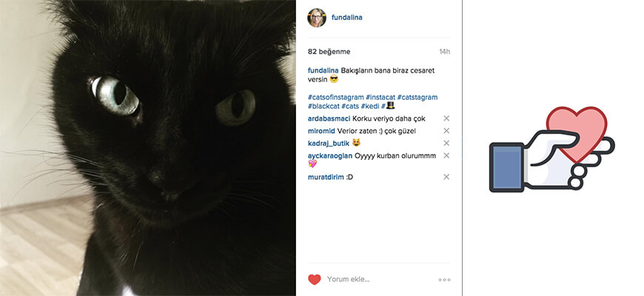Delete ardabasmaci's comment with the X
This screenshot has height=296, width=644.
tap(446, 118)
